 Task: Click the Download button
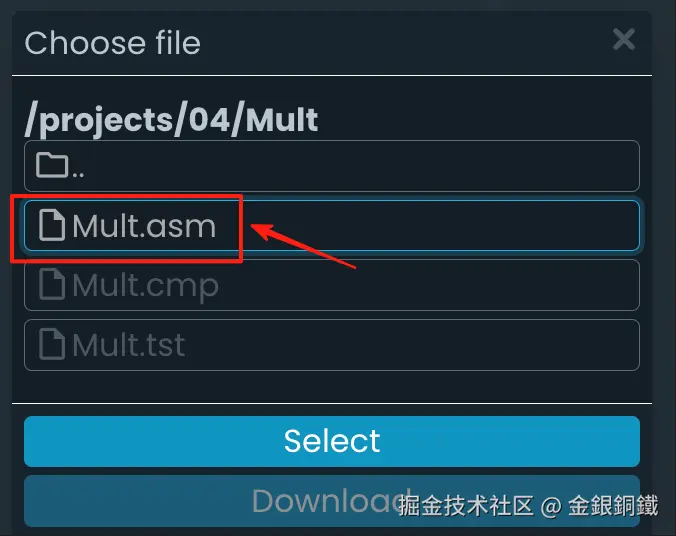click(x=332, y=501)
